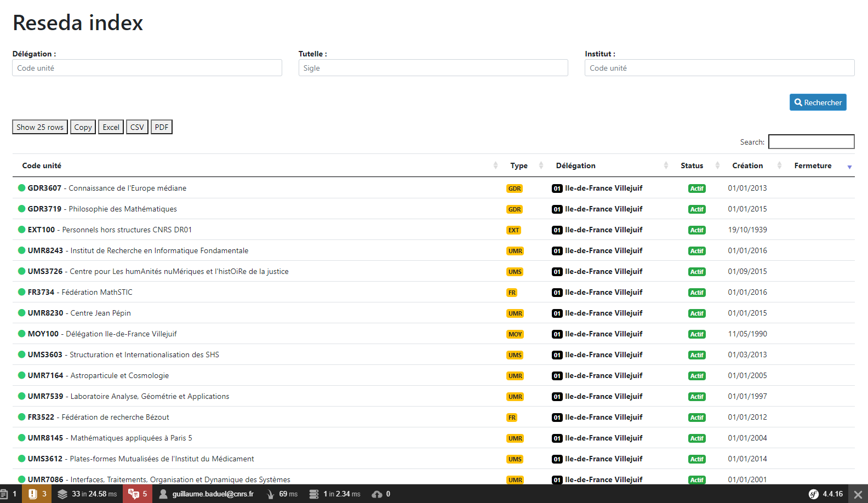
Task: Click UMR type badge for UMR8243
Action: 515,251
